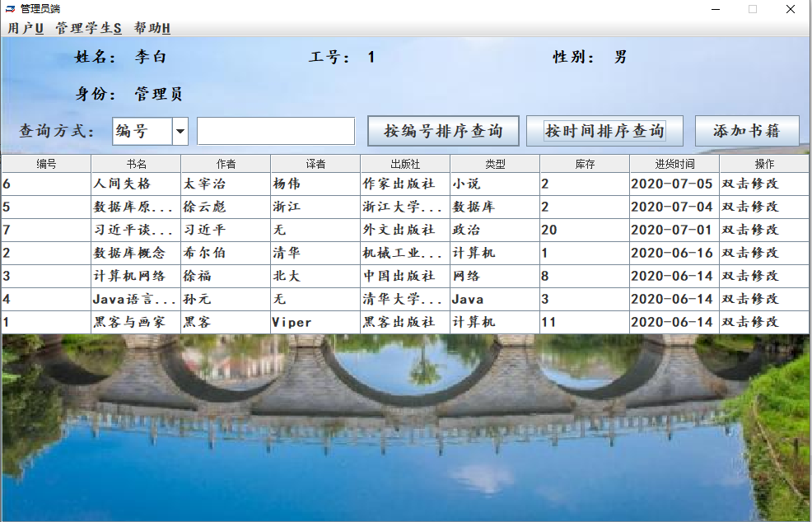The image size is (812, 522).
Task: Select the Viper translator cell
Action: point(315,322)
